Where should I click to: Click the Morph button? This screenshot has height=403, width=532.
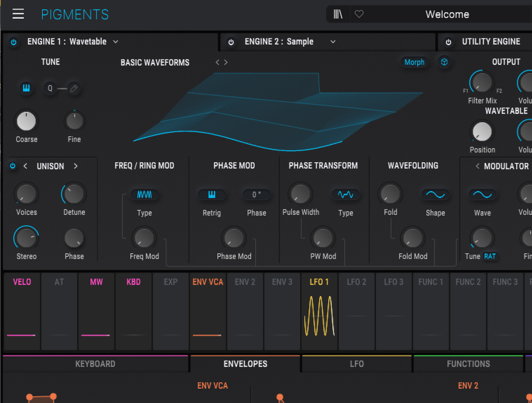[414, 62]
